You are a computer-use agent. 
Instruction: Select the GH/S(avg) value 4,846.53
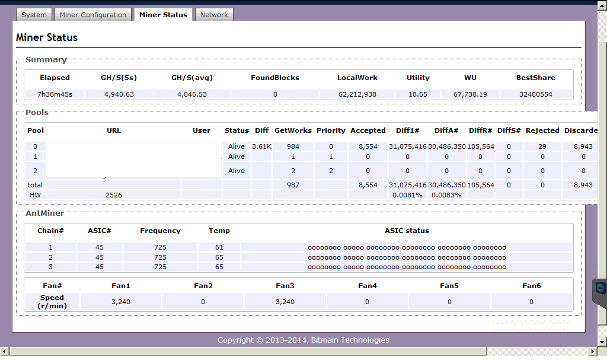(191, 94)
